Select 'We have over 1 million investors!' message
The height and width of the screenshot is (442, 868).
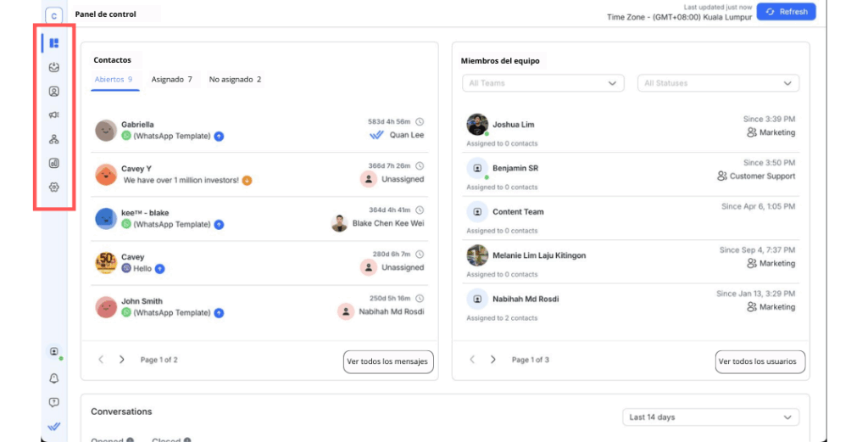click(181, 180)
